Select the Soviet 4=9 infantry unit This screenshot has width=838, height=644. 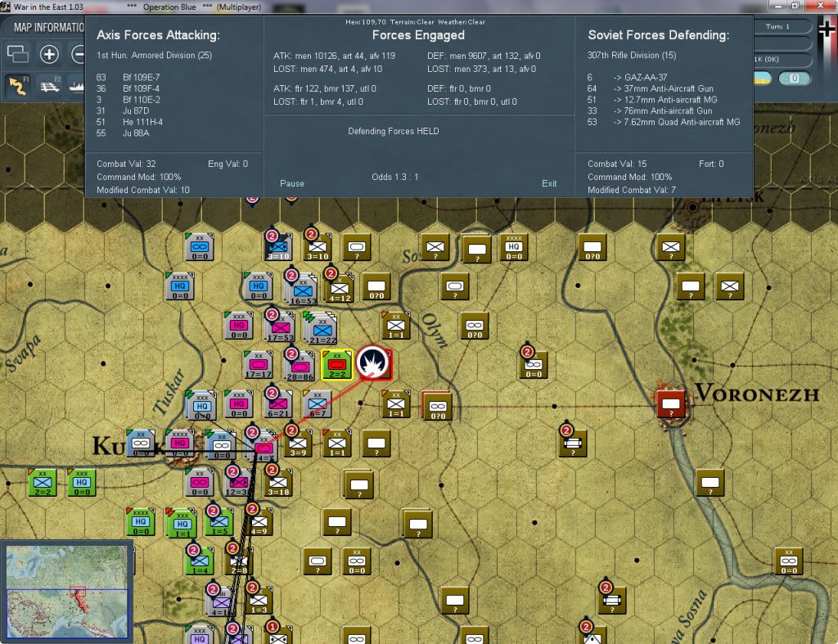[x=259, y=522]
